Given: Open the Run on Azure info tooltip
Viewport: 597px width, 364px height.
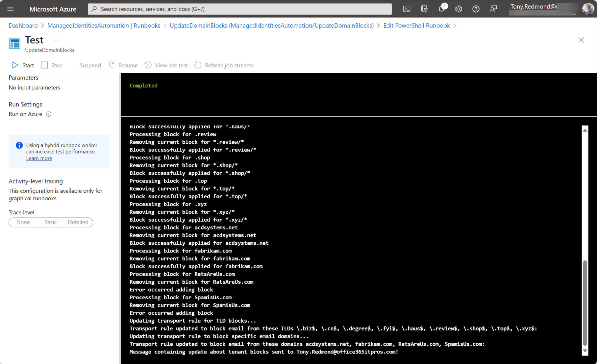Looking at the screenshot, I should [48, 114].
